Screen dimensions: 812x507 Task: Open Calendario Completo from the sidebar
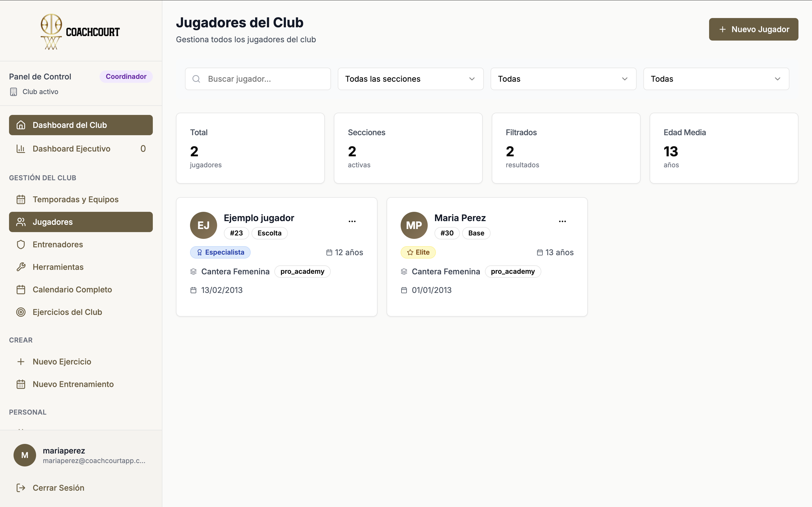pos(72,289)
